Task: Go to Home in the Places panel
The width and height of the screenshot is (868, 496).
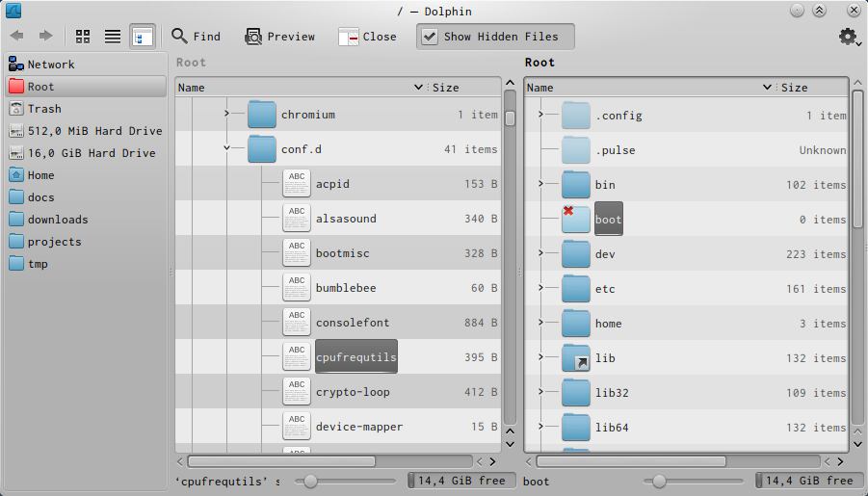Action: tap(86, 175)
